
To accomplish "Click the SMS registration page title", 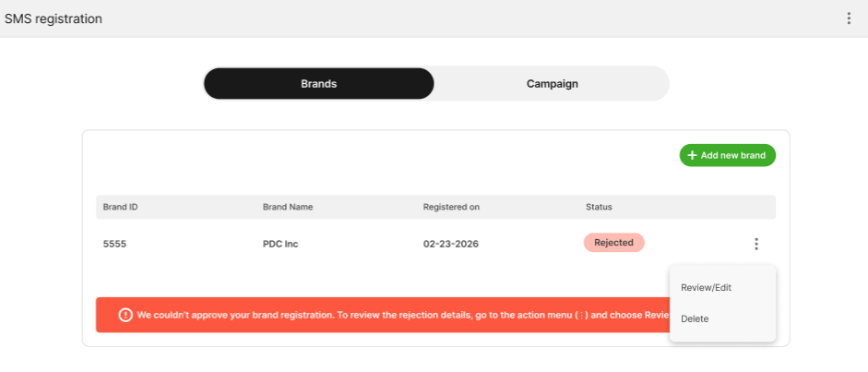I will 54,18.
